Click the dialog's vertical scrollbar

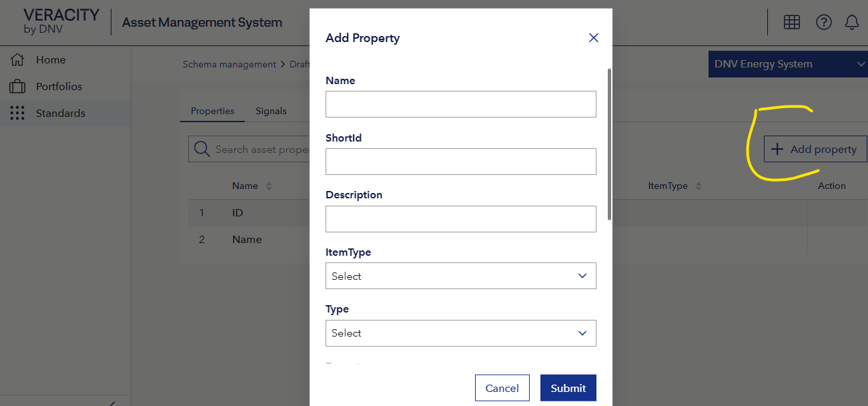coord(609,144)
